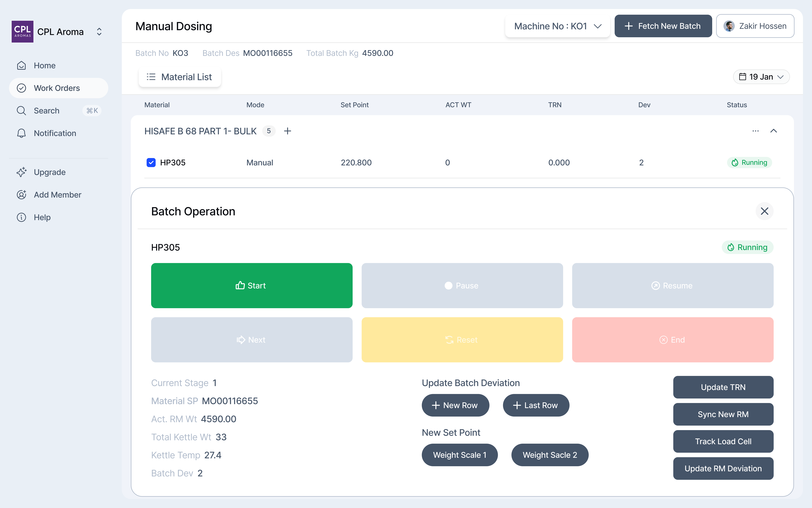Open the 19 Jan date dropdown

pyautogui.click(x=761, y=77)
